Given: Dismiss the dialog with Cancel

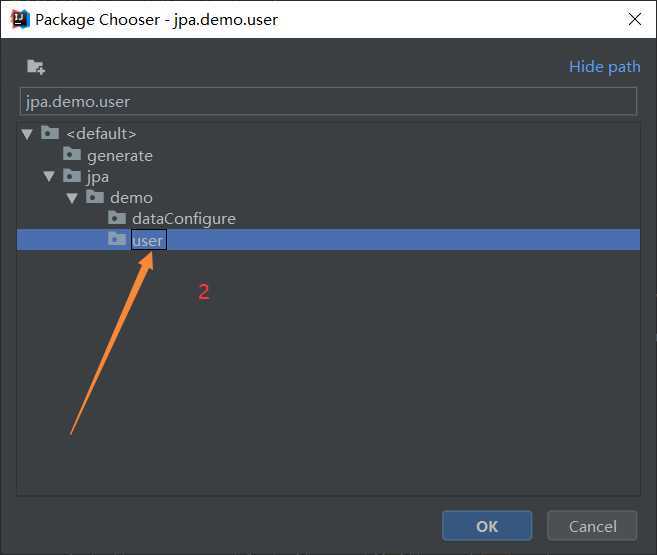Looking at the screenshot, I should point(592,526).
